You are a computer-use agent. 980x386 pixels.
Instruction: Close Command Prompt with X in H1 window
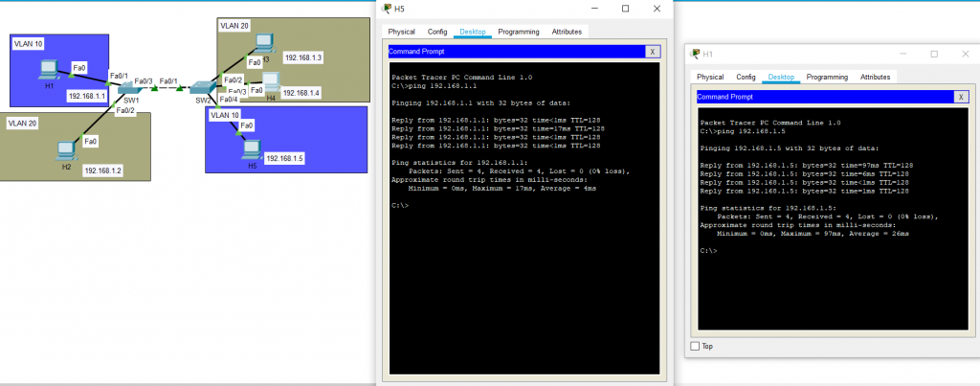point(960,97)
